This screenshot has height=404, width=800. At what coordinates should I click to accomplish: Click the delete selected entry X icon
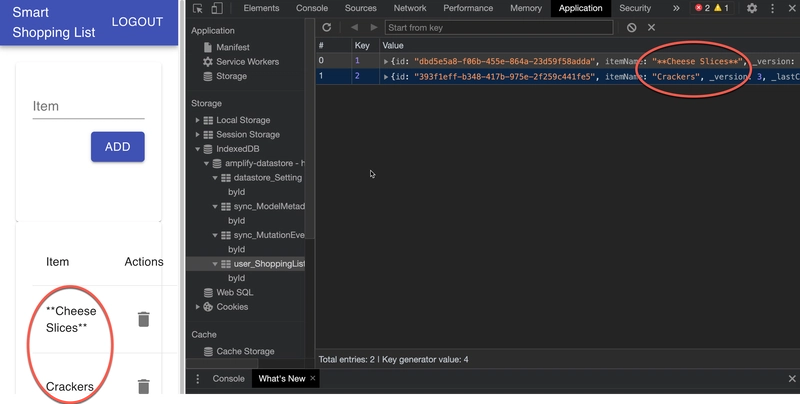[x=652, y=28]
